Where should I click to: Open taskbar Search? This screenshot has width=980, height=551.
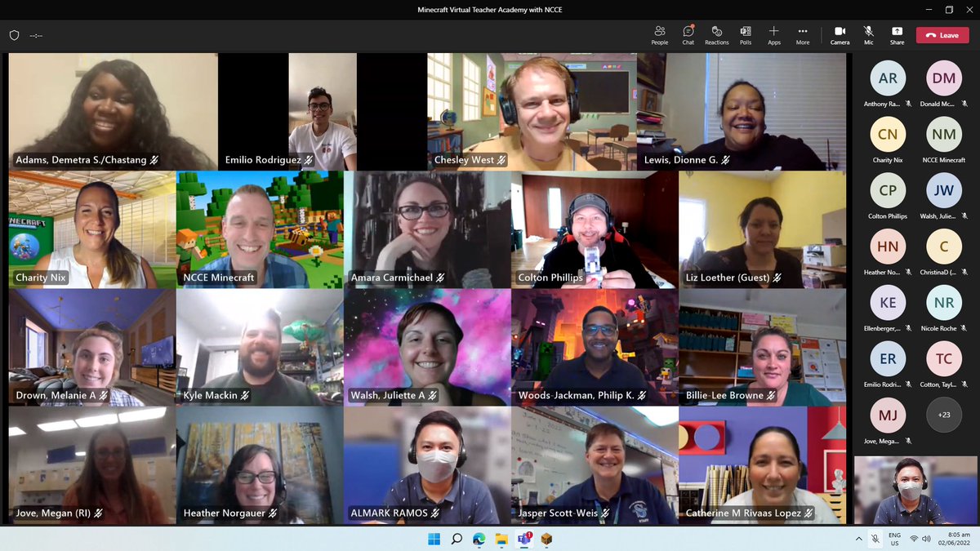coord(457,539)
